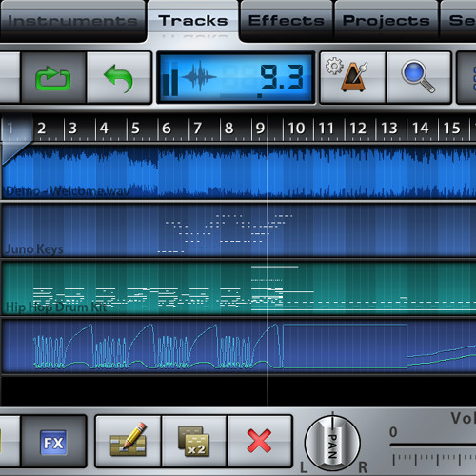This screenshot has height=476, width=476.
Task: Click the green undo arrow
Action: [x=119, y=78]
